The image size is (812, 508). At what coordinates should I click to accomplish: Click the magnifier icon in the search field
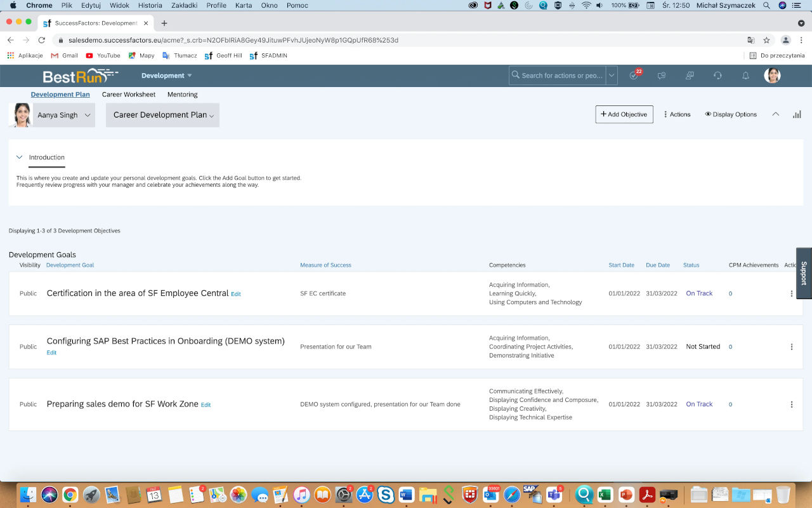(515, 75)
